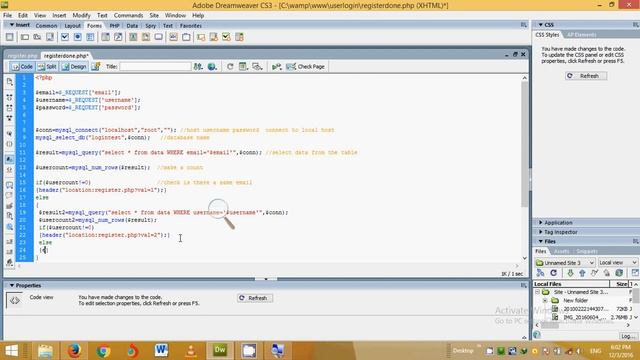Refresh the Files panel list
This screenshot has height=360, width=640.
[553, 273]
